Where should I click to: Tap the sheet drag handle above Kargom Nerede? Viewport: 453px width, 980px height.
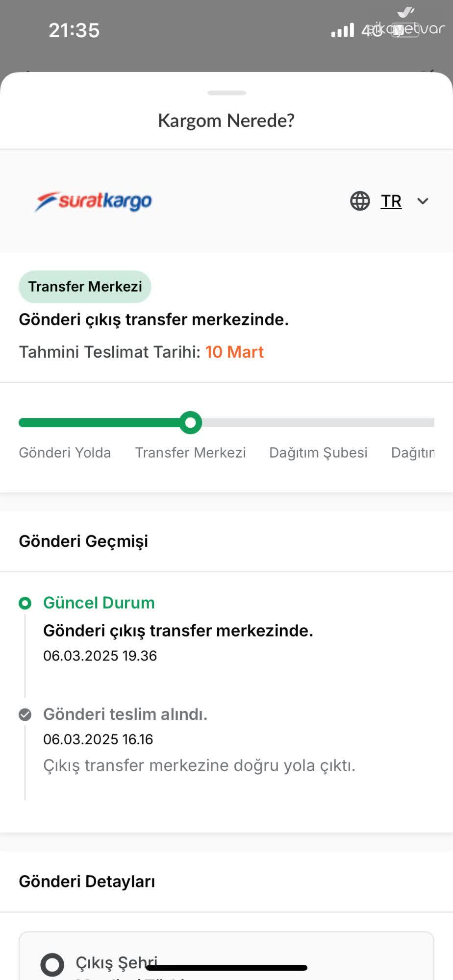(x=226, y=93)
